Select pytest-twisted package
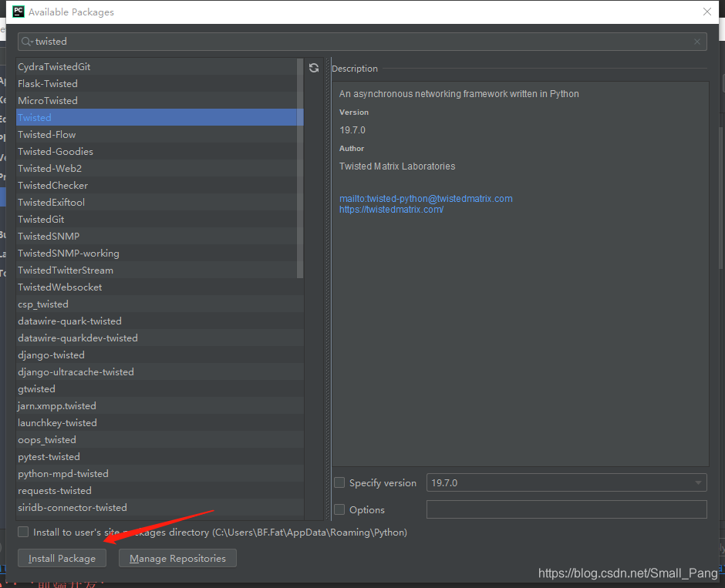 160,457
